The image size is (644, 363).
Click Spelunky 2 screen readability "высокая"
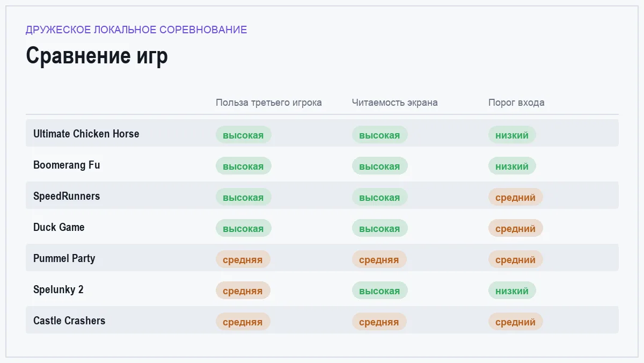[380, 291]
